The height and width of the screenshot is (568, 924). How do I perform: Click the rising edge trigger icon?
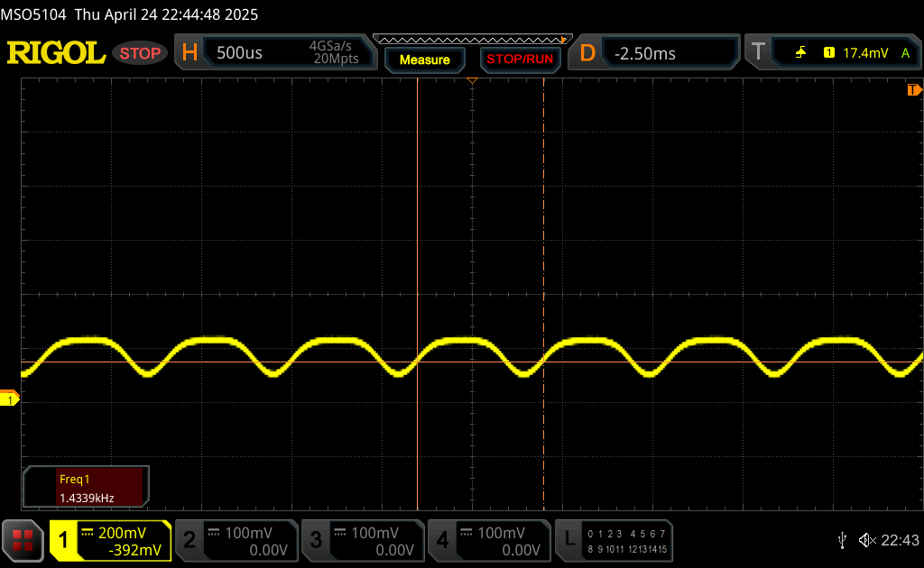[x=800, y=53]
